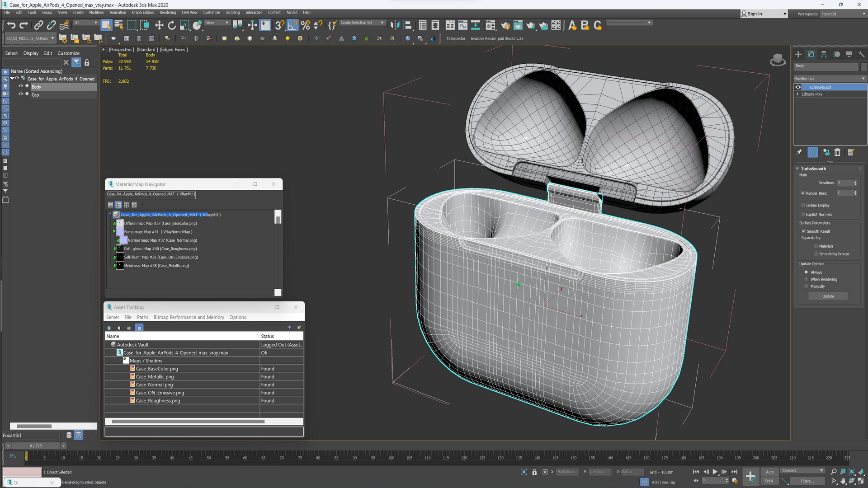
Task: Open the Selected key filter dropdown
Action: pyautogui.click(x=802, y=471)
